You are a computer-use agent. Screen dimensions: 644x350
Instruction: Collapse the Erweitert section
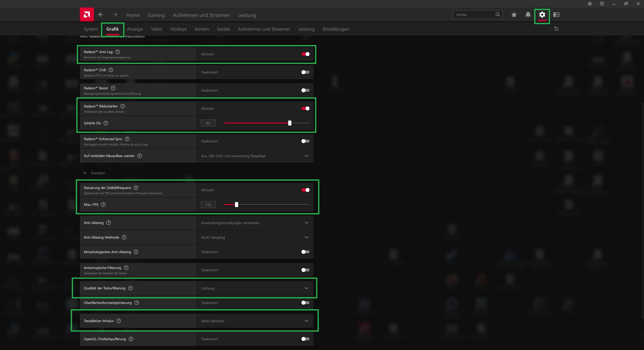[x=85, y=173]
